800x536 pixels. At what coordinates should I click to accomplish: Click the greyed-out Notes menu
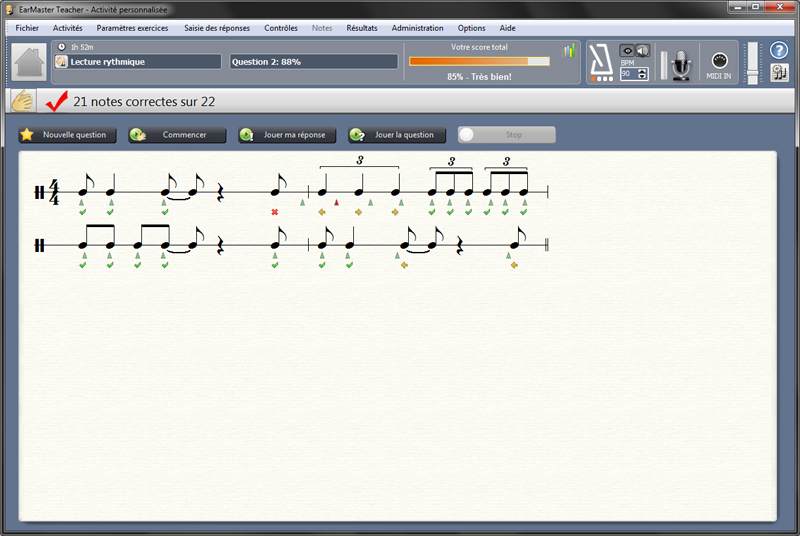[322, 28]
